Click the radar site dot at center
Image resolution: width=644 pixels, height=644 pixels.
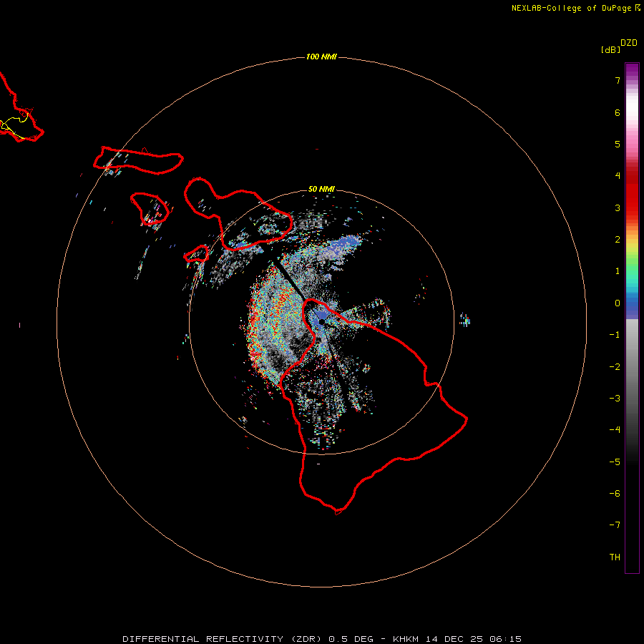[322, 322]
